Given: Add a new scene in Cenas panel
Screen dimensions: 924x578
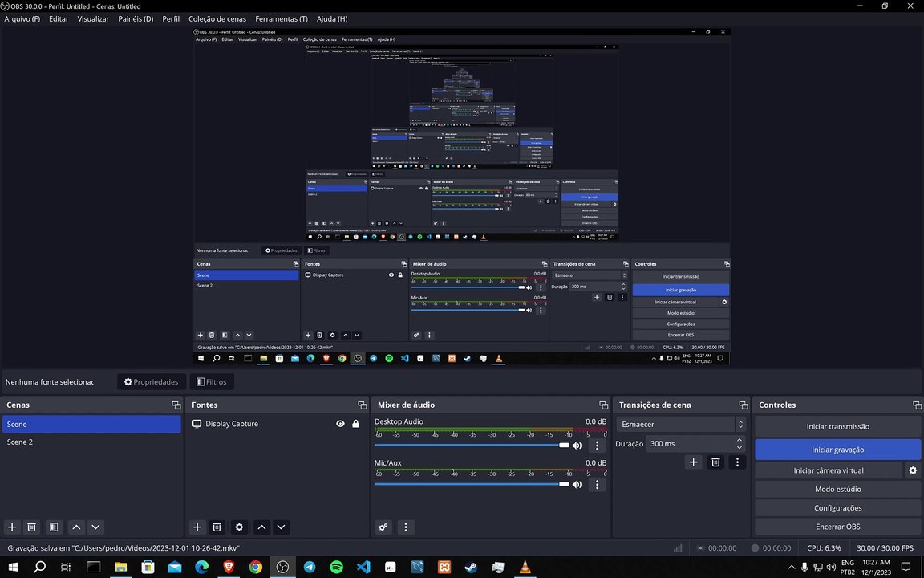Looking at the screenshot, I should pyautogui.click(x=12, y=527).
